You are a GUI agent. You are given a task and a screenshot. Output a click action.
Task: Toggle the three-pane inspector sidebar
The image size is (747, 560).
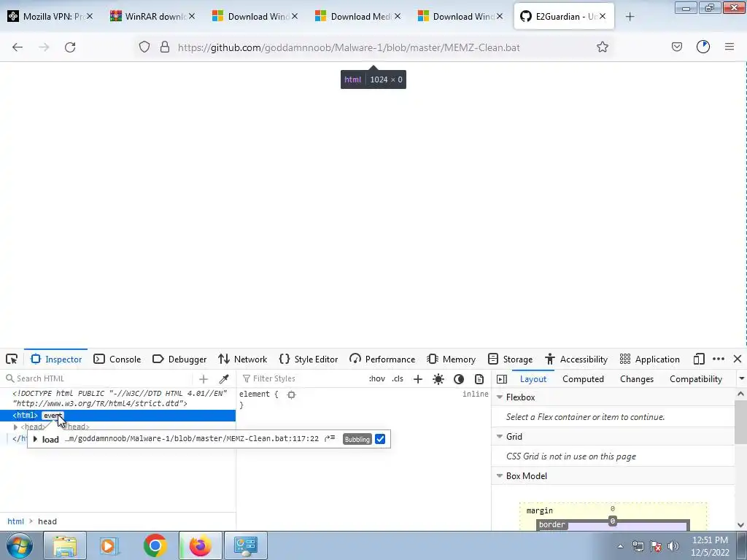pos(502,379)
